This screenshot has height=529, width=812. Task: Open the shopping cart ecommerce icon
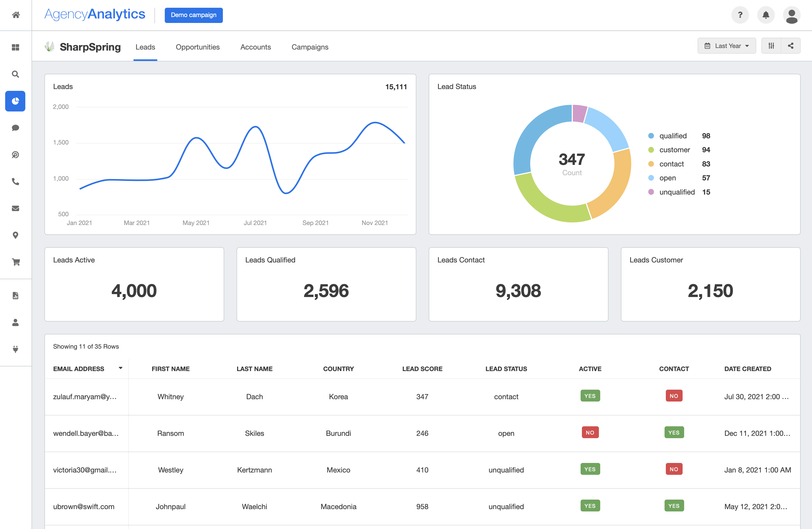coord(16,262)
